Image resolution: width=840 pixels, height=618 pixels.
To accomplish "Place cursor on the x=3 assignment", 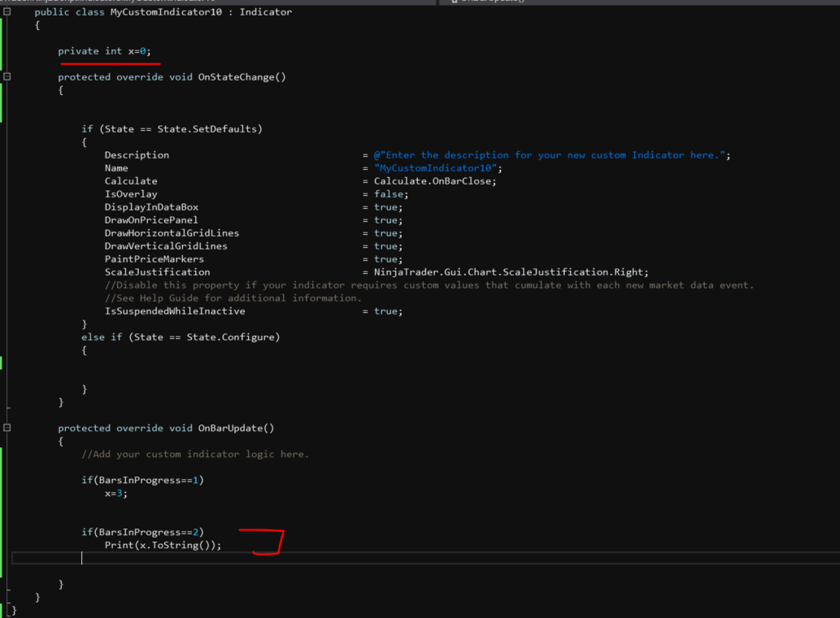I will (115, 494).
